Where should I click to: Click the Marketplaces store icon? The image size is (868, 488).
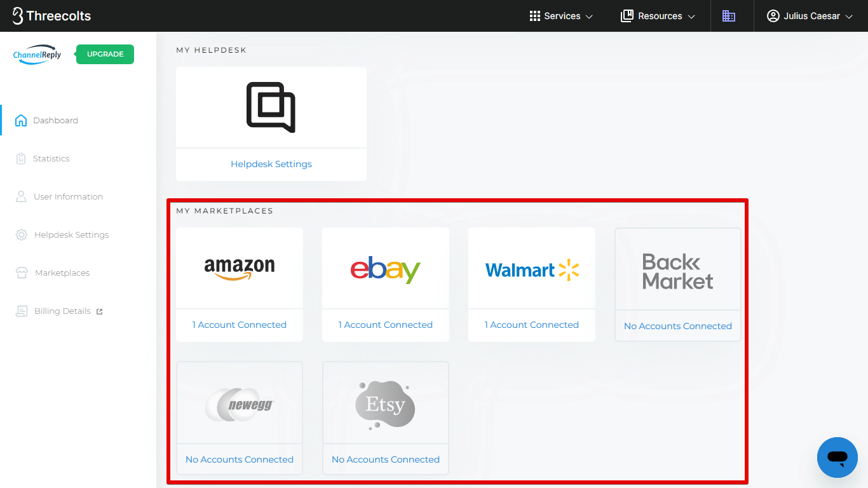[x=22, y=273]
